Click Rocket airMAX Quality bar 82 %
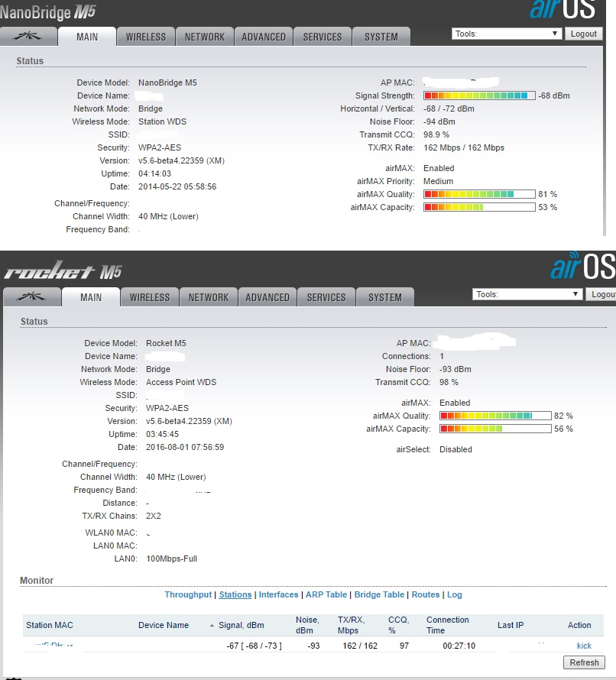The height and width of the screenshot is (680, 616). coord(495,416)
